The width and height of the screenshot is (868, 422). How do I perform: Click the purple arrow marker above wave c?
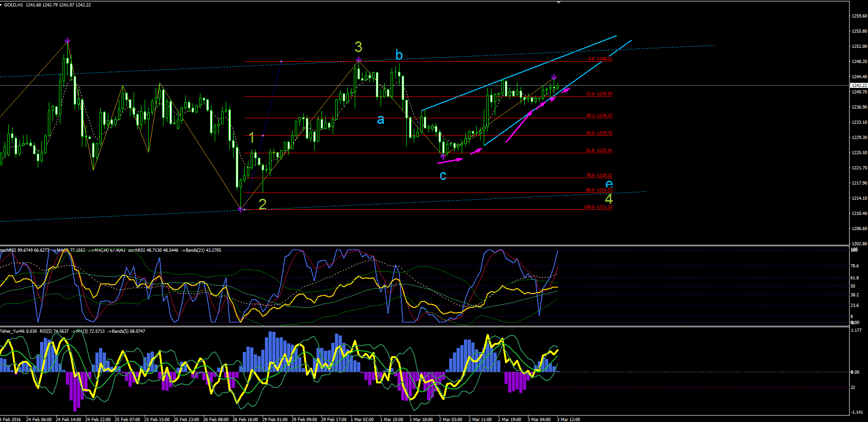tap(443, 157)
